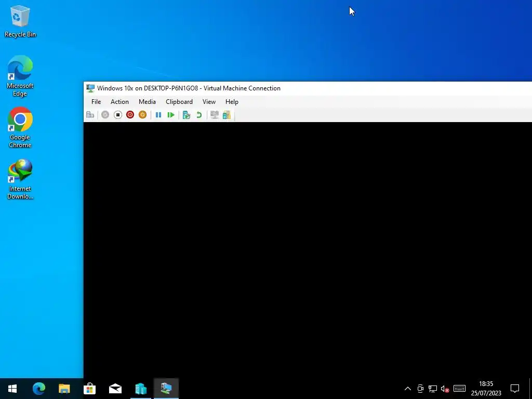Click the greyed Enhanced Session toolbar icon
Viewport: 532px width, 399px height.
(x=215, y=115)
